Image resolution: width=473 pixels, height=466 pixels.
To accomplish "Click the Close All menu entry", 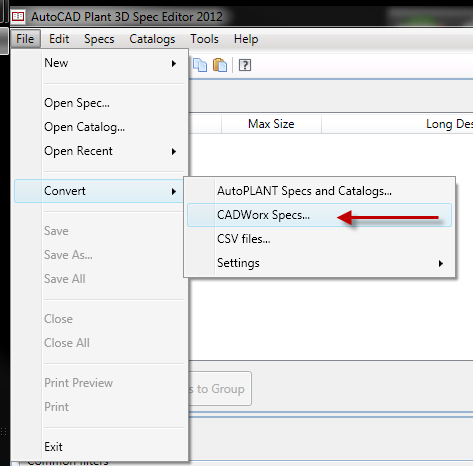I will pyautogui.click(x=100, y=343).
